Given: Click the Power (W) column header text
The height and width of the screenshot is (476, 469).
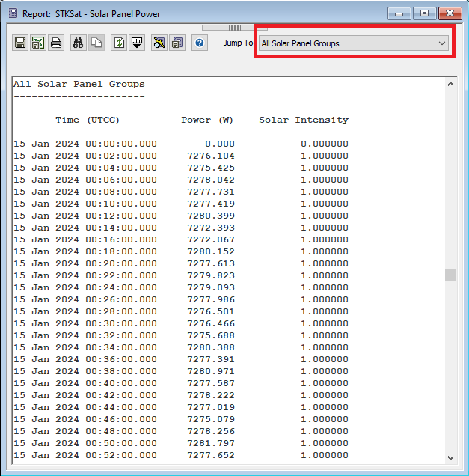Looking at the screenshot, I should (207, 120).
